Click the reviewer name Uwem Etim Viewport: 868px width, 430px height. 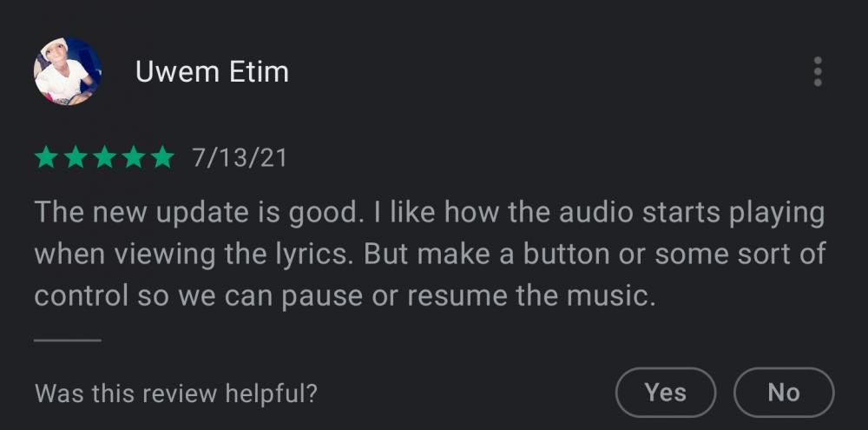point(212,72)
